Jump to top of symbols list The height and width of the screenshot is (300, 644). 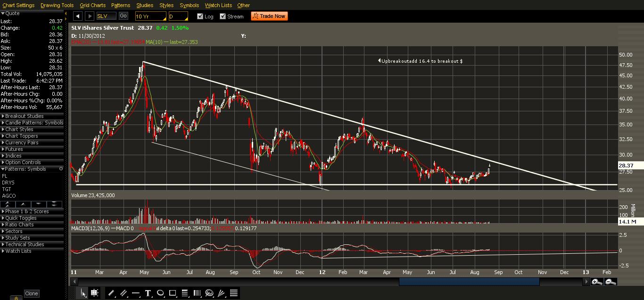click(x=8, y=204)
